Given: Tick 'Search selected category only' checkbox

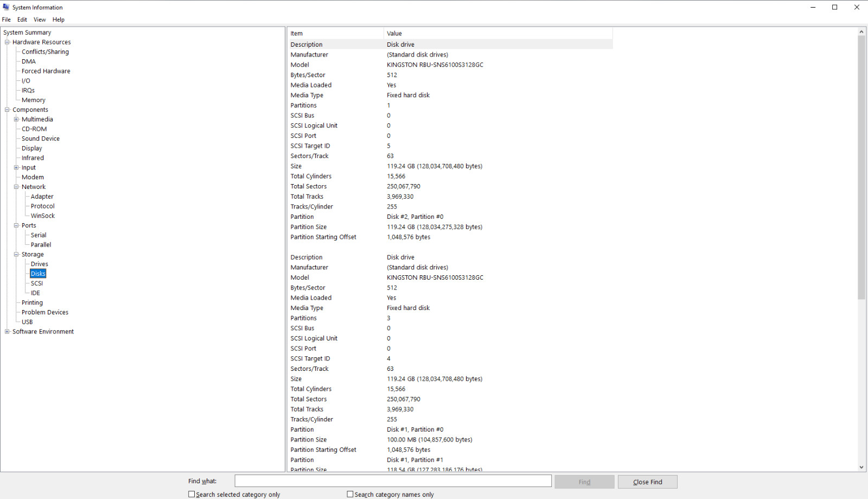Looking at the screenshot, I should tap(192, 494).
